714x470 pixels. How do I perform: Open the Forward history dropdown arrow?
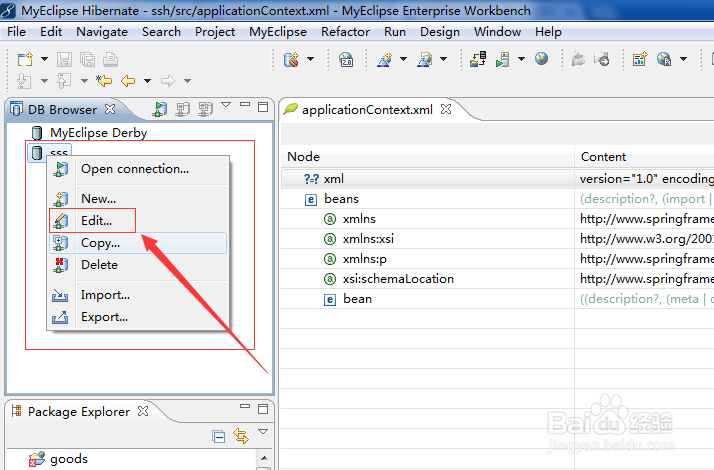pos(187,81)
